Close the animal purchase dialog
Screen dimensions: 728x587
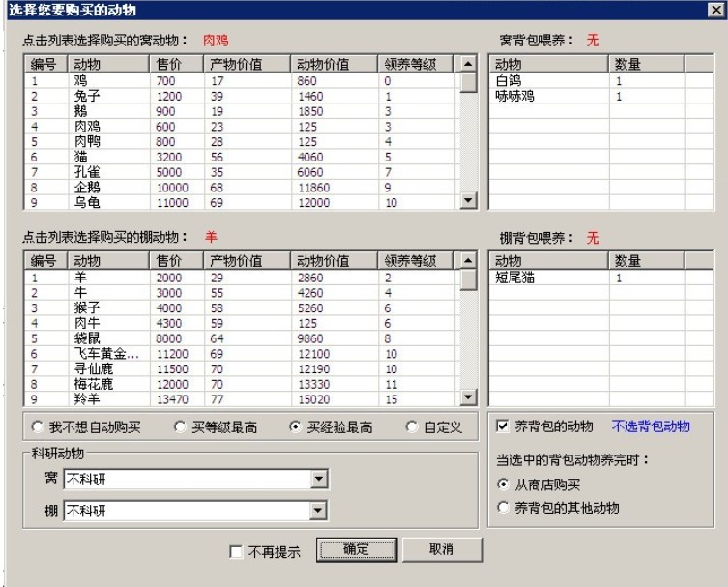tap(716, 10)
